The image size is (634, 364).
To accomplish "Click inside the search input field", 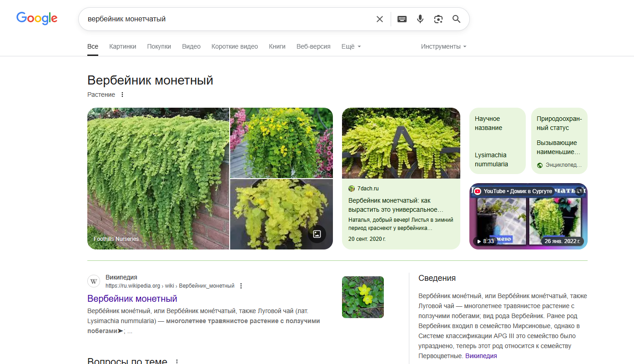I will point(227,19).
